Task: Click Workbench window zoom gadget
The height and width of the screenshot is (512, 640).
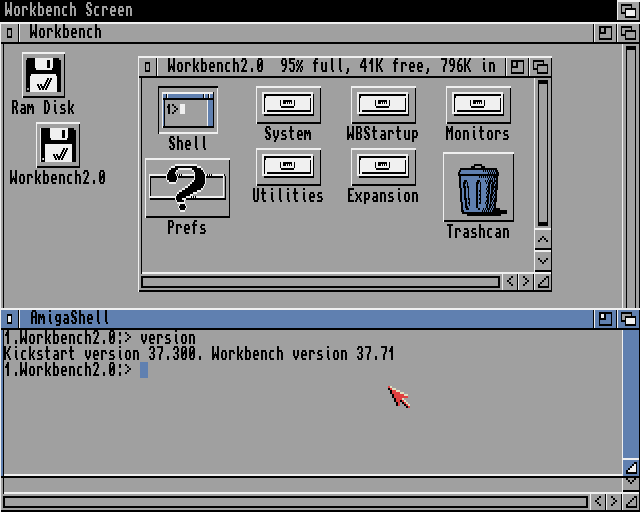Action: (x=605, y=33)
